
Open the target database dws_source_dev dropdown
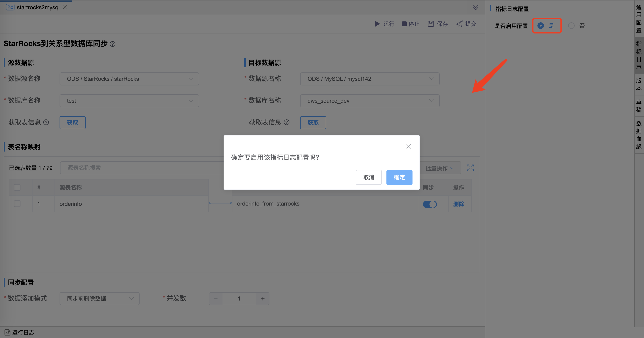[369, 101]
